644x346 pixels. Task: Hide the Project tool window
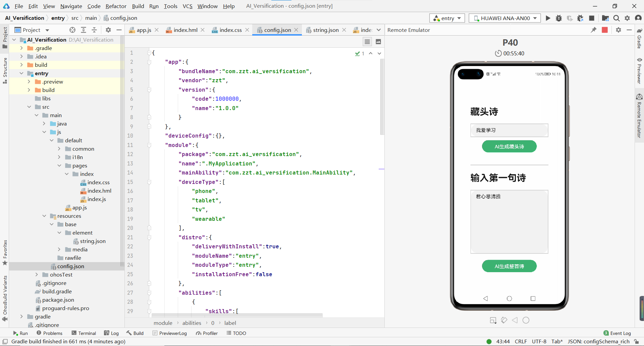(x=119, y=30)
